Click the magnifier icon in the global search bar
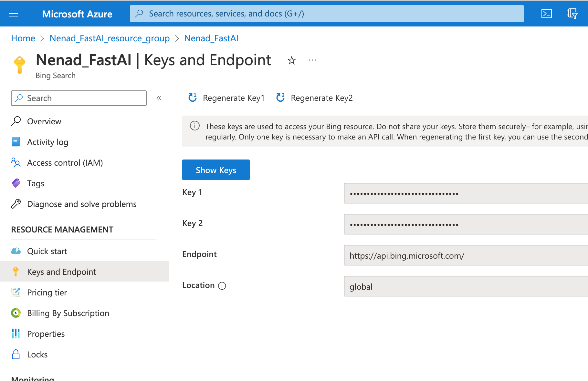 click(139, 14)
